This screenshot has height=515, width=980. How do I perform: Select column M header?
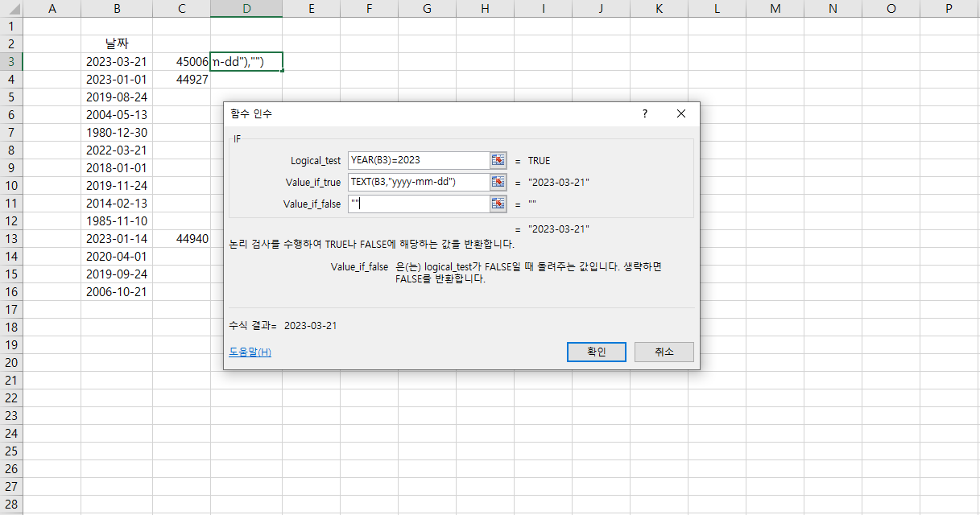tap(775, 9)
